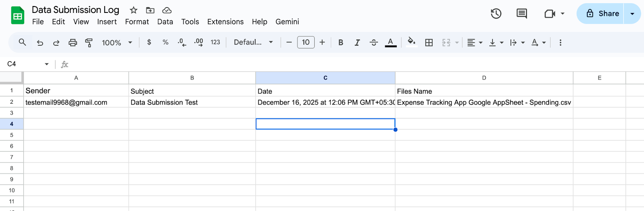Open the more toolbar options menu
Screen dimensions: 644x211
point(560,42)
